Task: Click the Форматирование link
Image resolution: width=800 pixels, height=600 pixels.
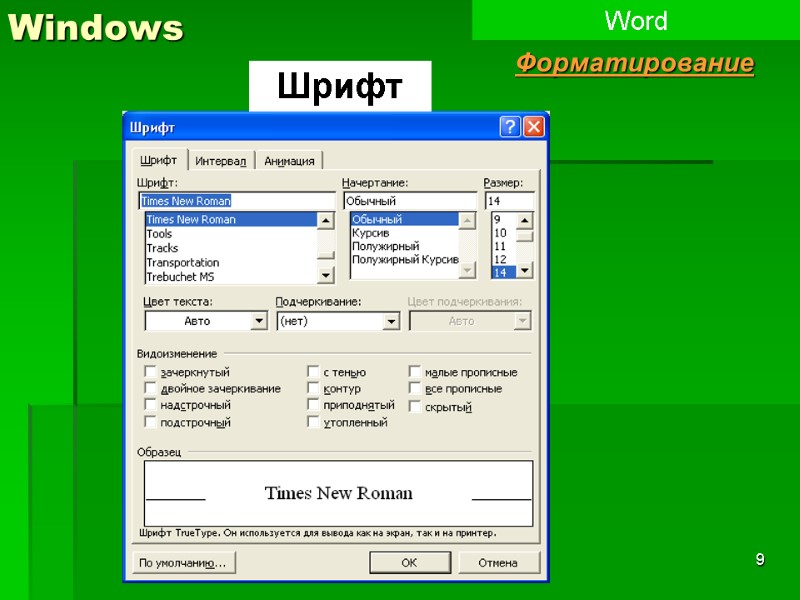Action: [x=635, y=64]
